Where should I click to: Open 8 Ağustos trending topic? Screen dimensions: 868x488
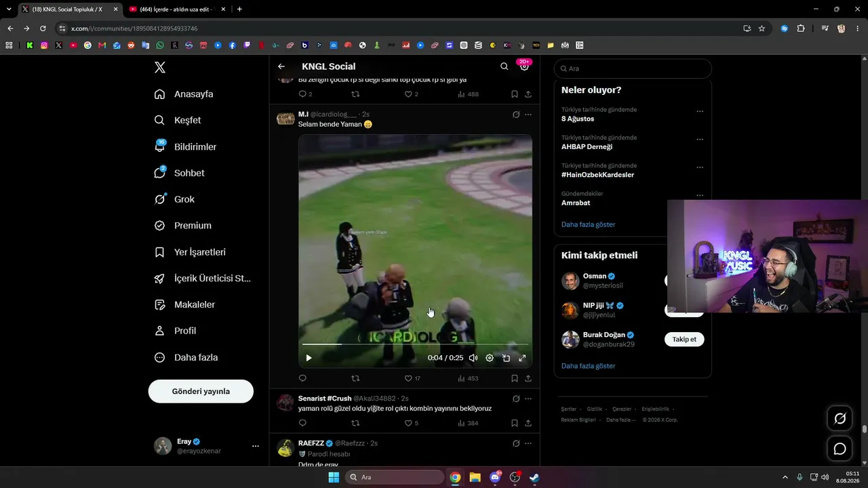(x=578, y=119)
